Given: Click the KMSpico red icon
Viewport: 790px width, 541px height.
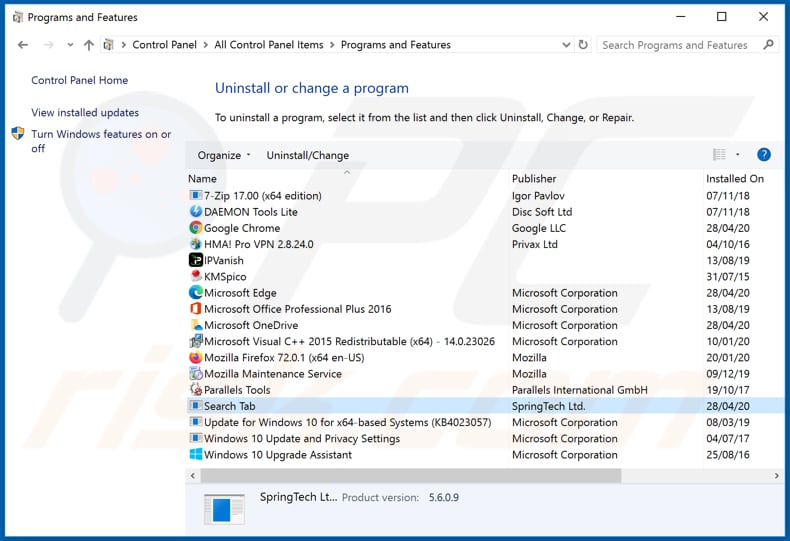Looking at the screenshot, I should (x=195, y=276).
